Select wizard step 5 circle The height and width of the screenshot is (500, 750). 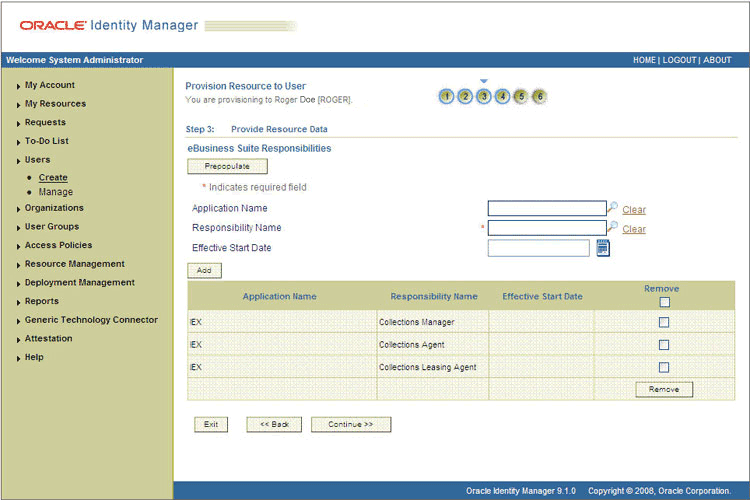[521, 97]
